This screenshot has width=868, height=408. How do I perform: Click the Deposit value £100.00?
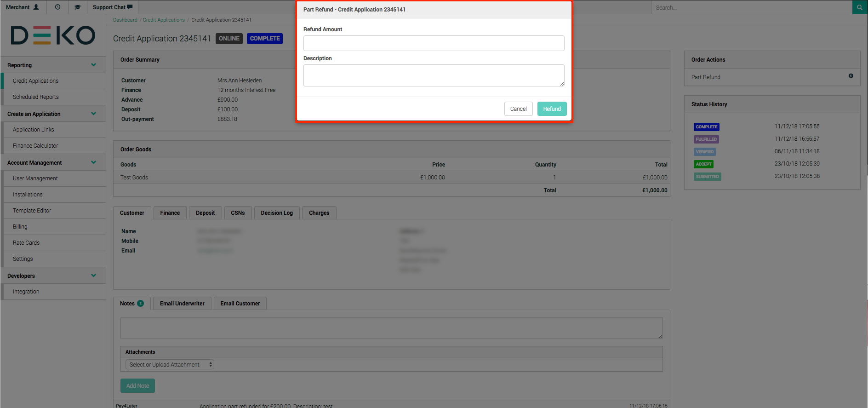pos(228,109)
